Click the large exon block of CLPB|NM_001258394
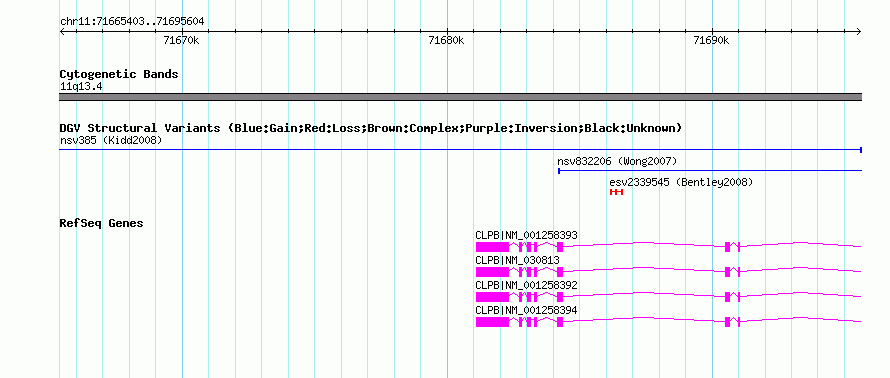This screenshot has width=890, height=378. point(492,321)
